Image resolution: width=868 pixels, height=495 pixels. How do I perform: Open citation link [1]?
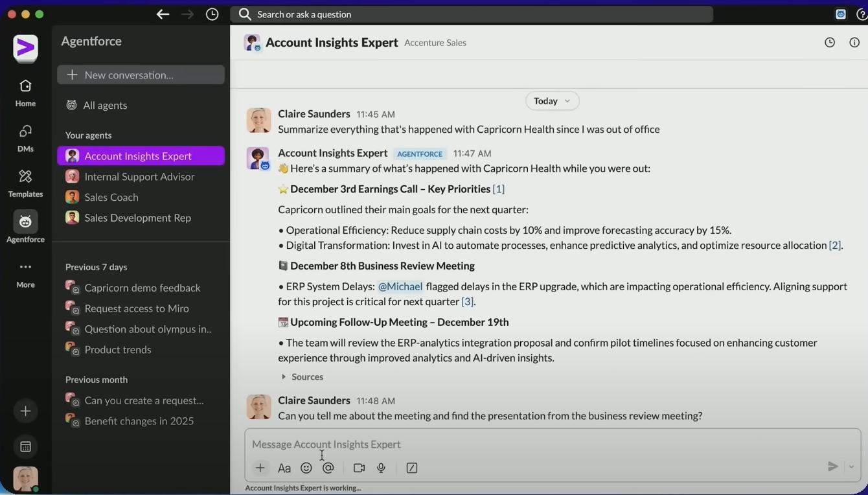[x=498, y=189]
